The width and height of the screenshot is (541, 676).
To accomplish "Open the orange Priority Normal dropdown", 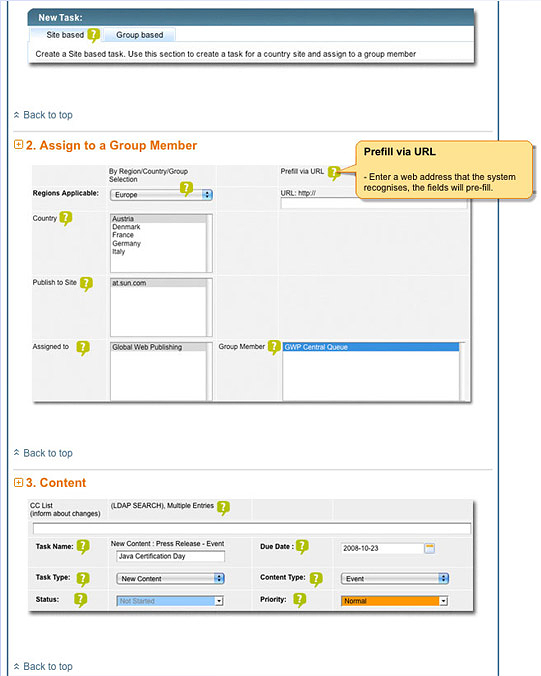I will click(394, 601).
